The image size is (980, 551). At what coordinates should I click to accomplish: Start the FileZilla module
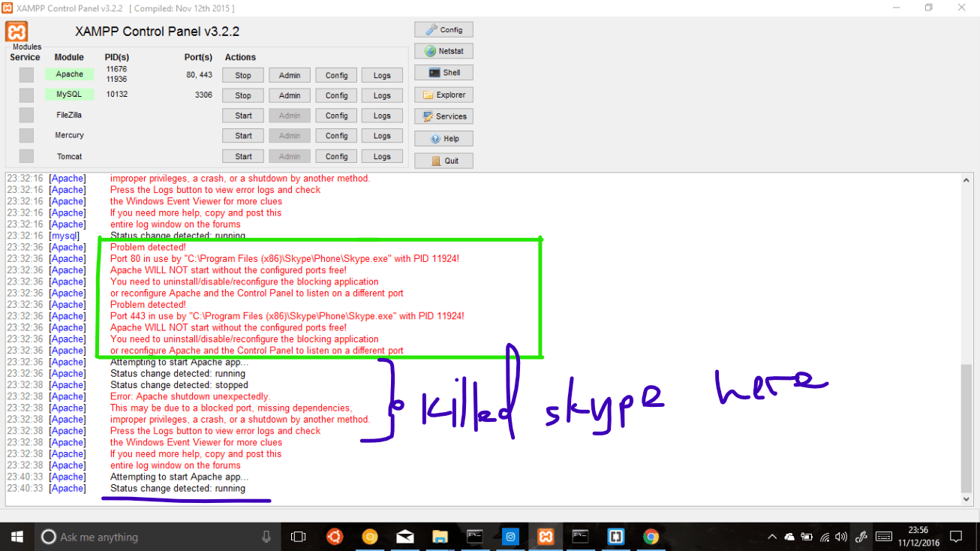click(x=243, y=116)
